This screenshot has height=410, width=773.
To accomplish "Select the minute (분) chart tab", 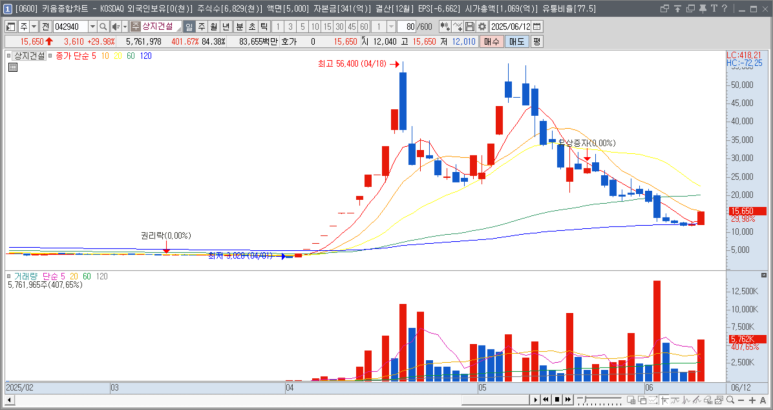I will click(238, 25).
